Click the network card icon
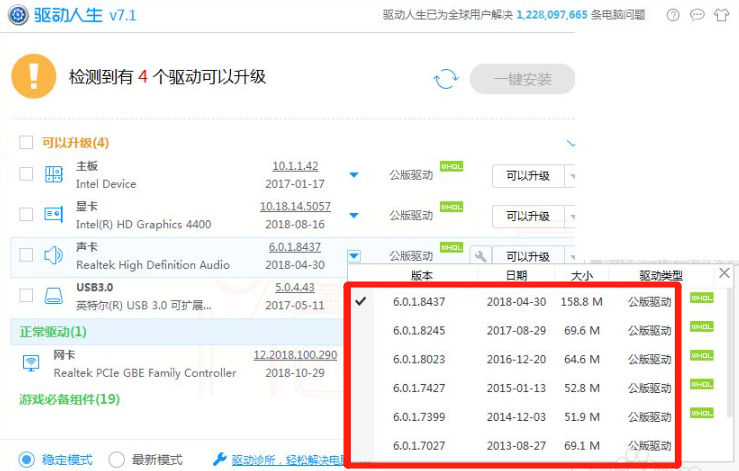This screenshot has height=471, width=739. (30, 363)
